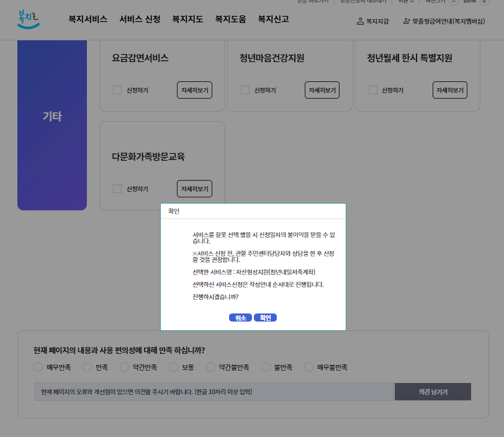This screenshot has height=437, width=504.
Task: Click 취소 in the confirmation dialog
Action: point(240,318)
